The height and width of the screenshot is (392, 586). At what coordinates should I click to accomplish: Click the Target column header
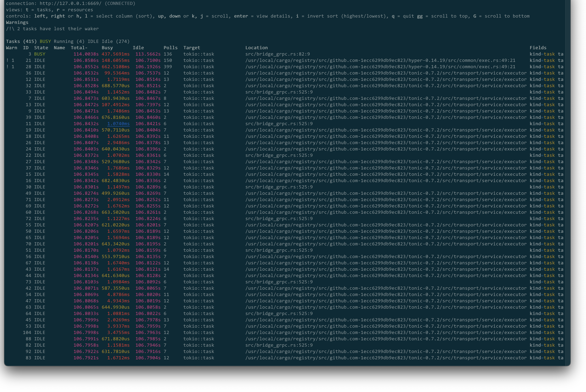pyautogui.click(x=192, y=47)
